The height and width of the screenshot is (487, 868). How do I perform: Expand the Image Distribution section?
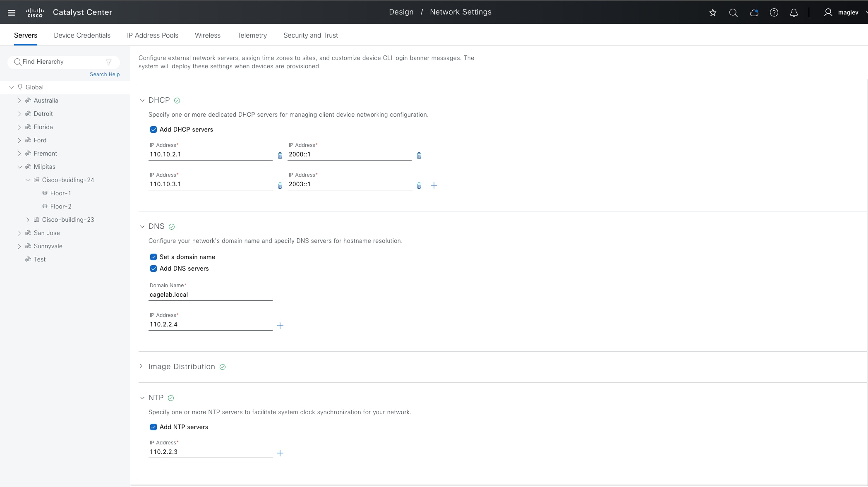[141, 366]
